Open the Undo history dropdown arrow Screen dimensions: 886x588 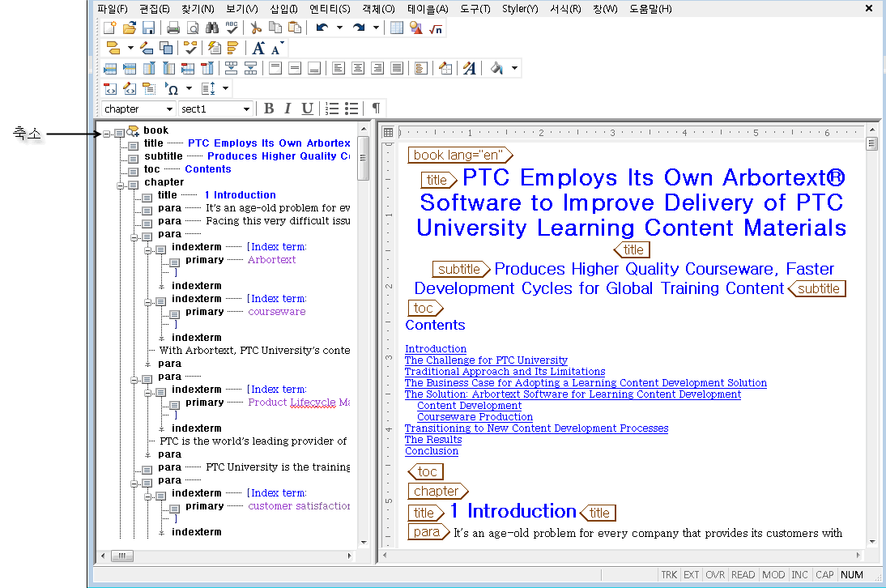click(x=339, y=28)
